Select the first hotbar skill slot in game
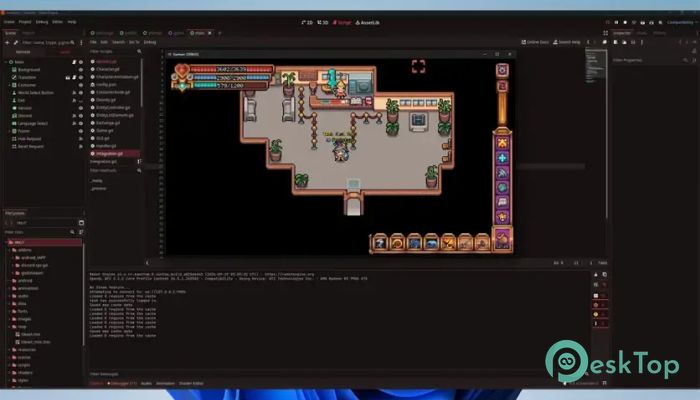 click(x=379, y=243)
